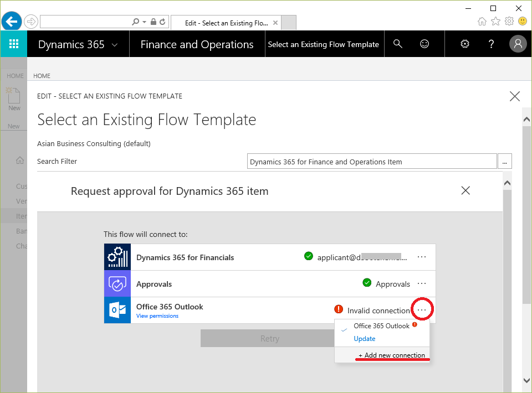
Task: Click the New document icon in ribbon
Action: point(14,96)
